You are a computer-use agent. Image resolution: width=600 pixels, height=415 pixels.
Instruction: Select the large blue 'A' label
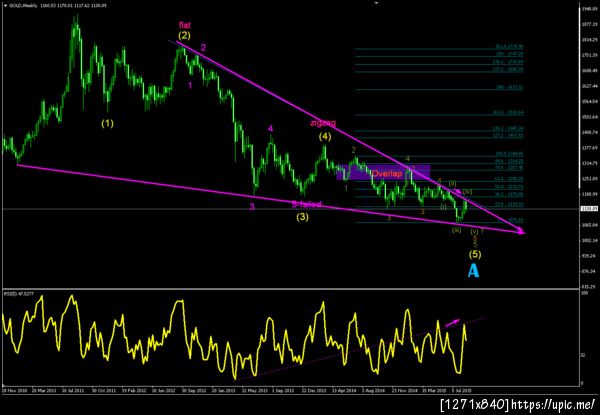[x=474, y=271]
